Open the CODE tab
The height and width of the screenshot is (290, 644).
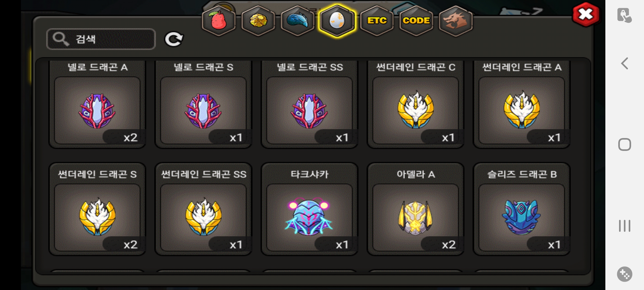416,21
